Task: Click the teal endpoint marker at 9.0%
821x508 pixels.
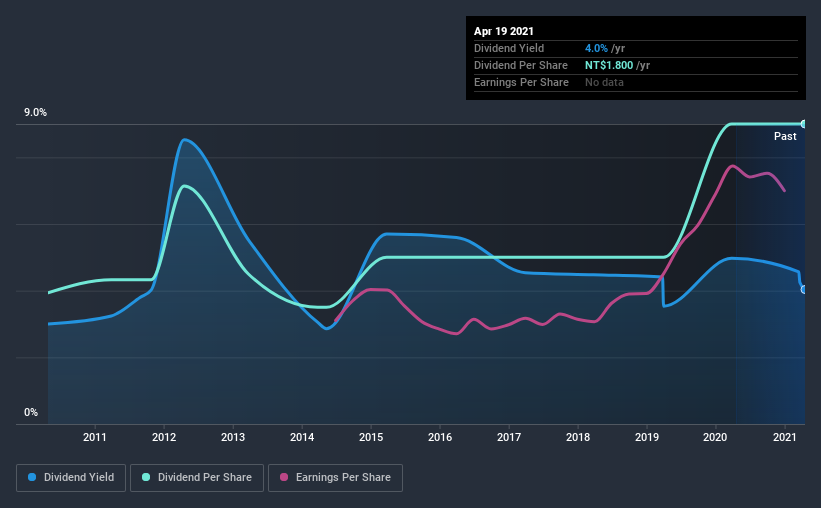Action: [803, 124]
